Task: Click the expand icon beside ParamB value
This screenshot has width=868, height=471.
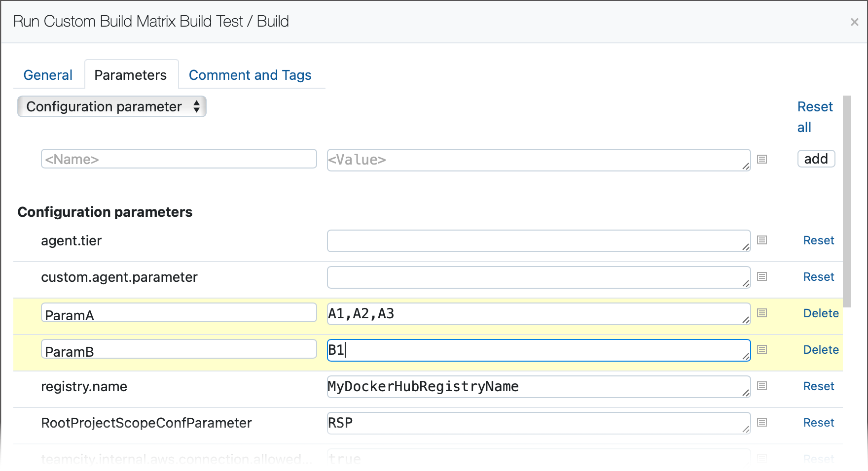Action: coord(762,350)
